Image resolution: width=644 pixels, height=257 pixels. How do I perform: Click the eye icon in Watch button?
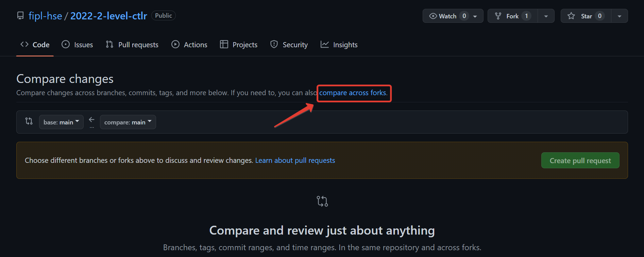click(433, 16)
